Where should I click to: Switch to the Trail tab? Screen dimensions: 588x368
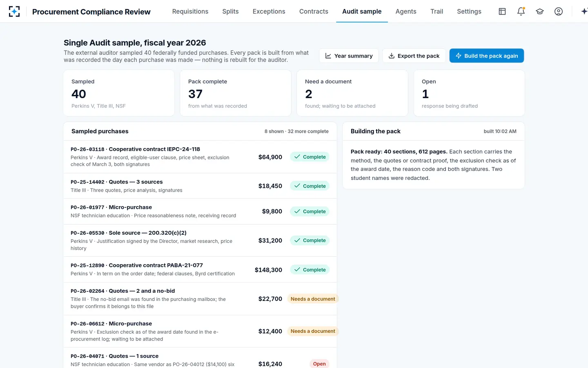pyautogui.click(x=437, y=11)
